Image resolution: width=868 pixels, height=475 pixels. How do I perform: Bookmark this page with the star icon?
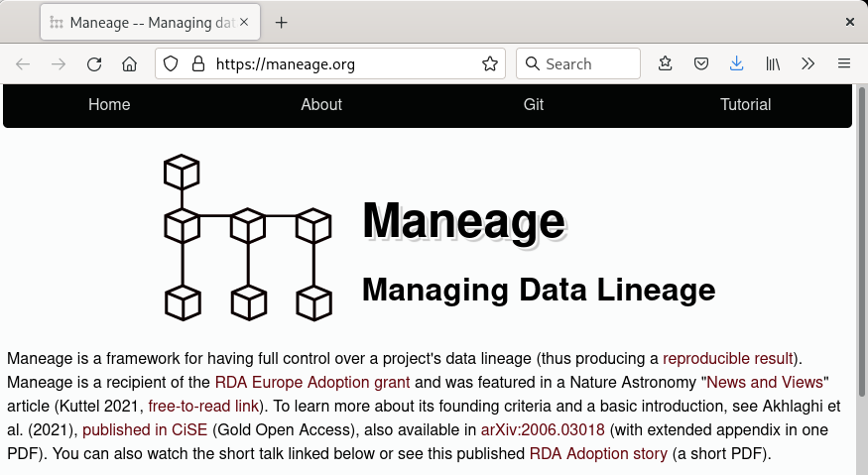(x=489, y=64)
